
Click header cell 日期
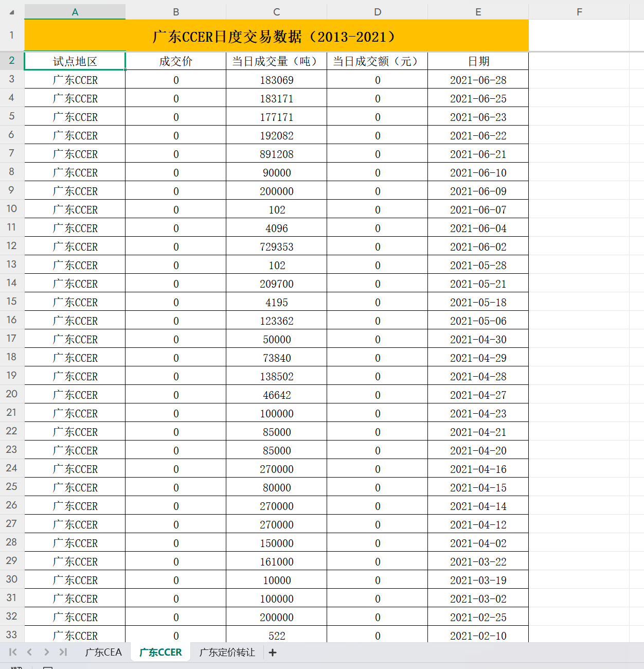478,61
